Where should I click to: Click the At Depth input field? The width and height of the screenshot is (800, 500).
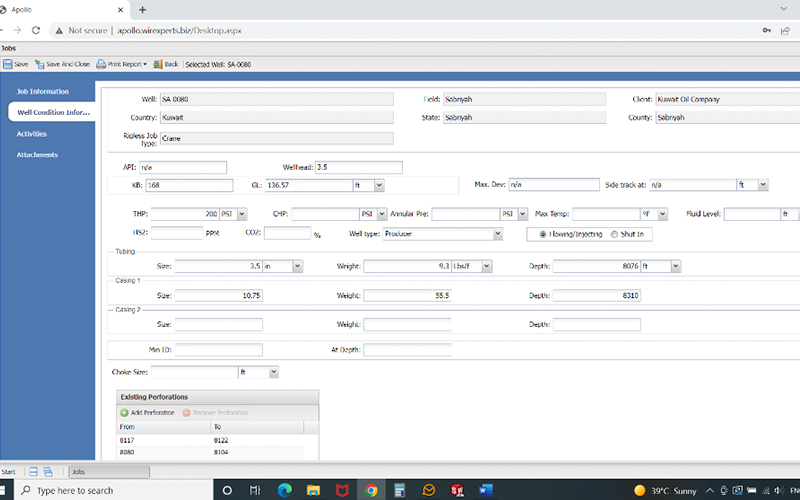coord(407,350)
